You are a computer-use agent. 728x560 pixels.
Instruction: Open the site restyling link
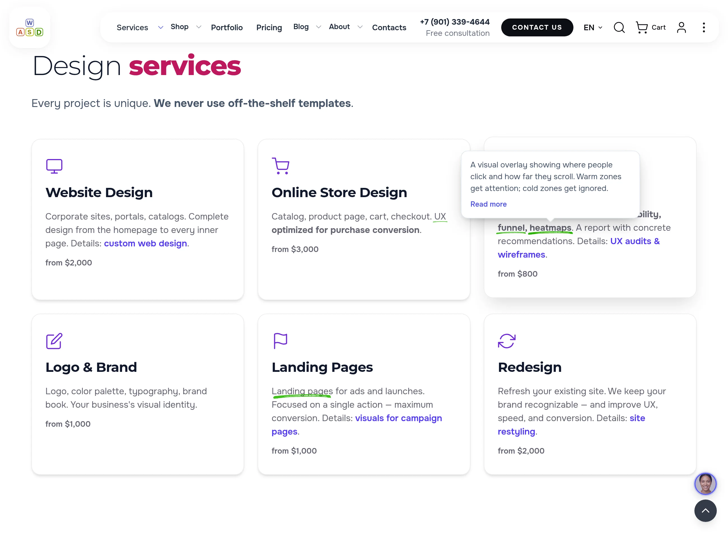(571, 425)
